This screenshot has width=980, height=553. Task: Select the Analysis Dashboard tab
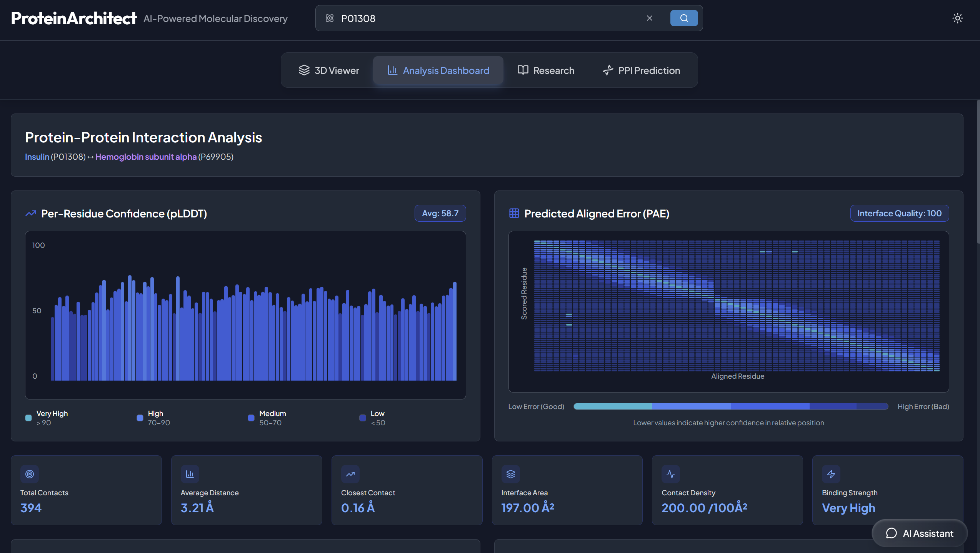[x=438, y=70]
